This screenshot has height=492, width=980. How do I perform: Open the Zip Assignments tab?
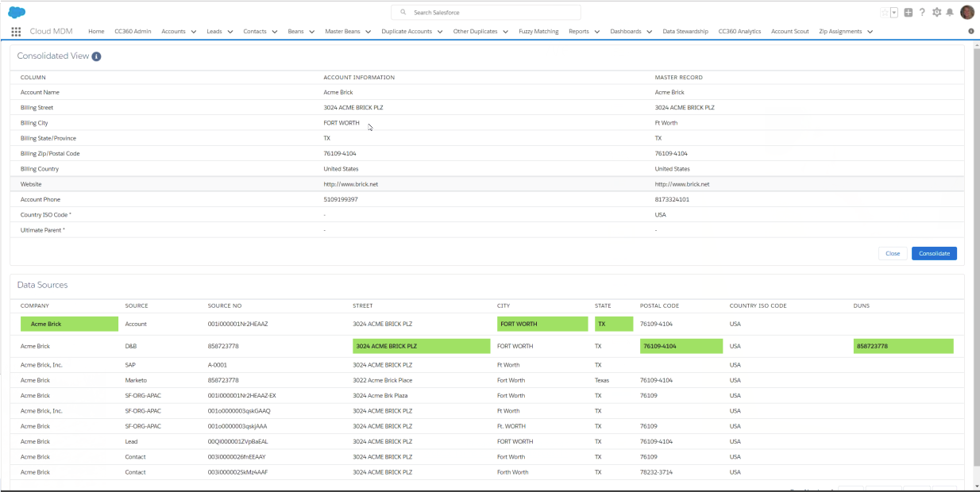click(840, 32)
